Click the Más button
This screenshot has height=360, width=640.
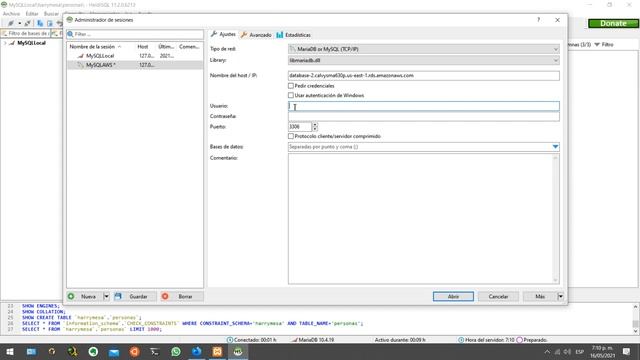(540, 296)
